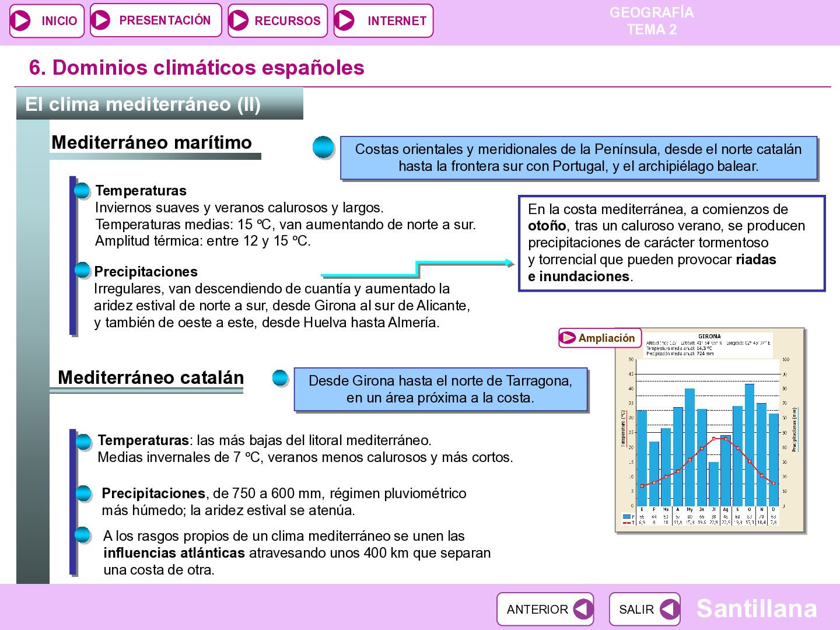
Task: Click the INICIO play arrow icon
Action: (x=21, y=20)
